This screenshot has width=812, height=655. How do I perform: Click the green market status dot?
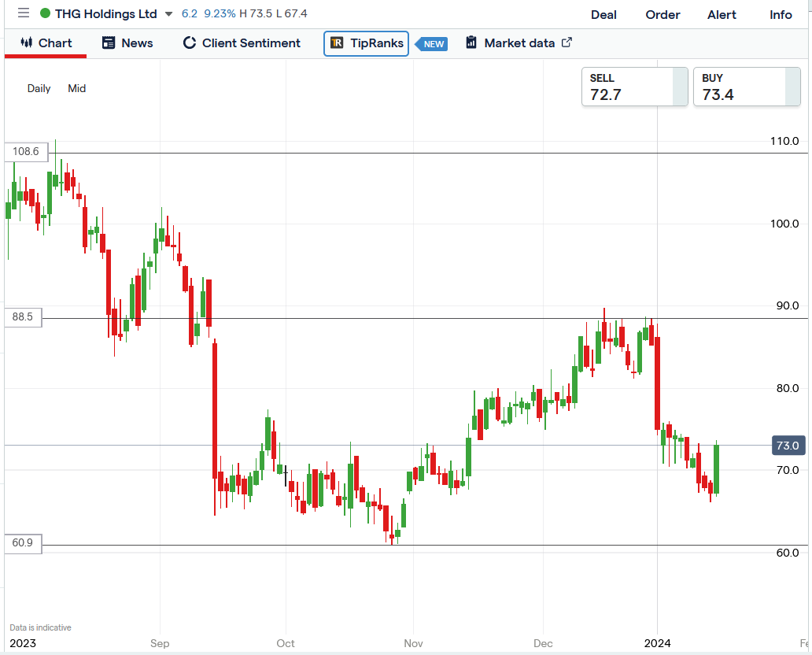coord(45,13)
